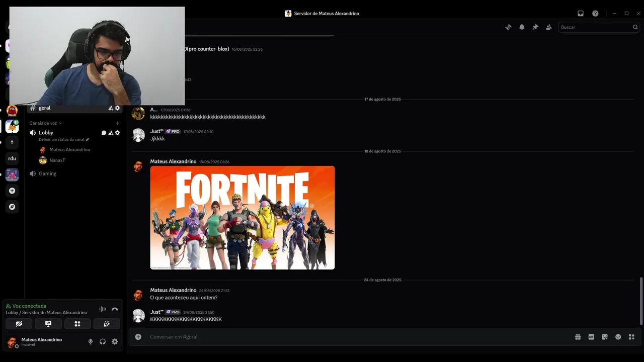Open the emoji picker
Image resolution: width=644 pixels, height=362 pixels.
tap(618, 337)
